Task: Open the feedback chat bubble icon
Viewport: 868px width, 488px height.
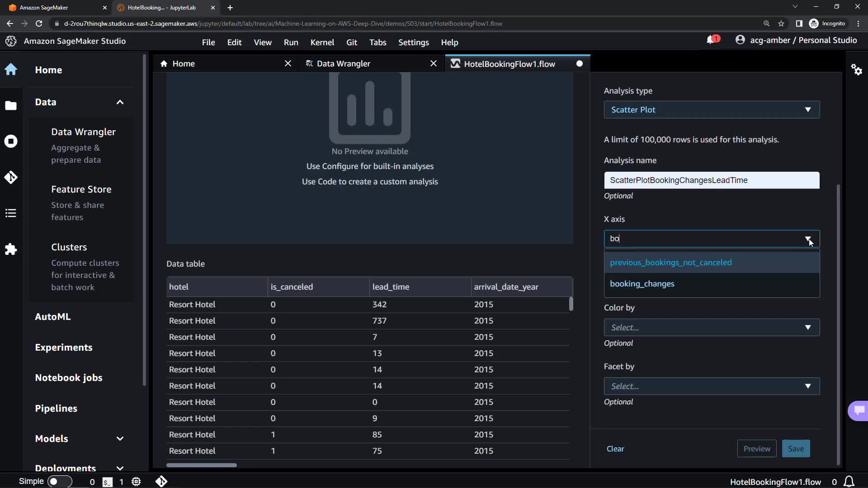Action: pyautogui.click(x=859, y=410)
